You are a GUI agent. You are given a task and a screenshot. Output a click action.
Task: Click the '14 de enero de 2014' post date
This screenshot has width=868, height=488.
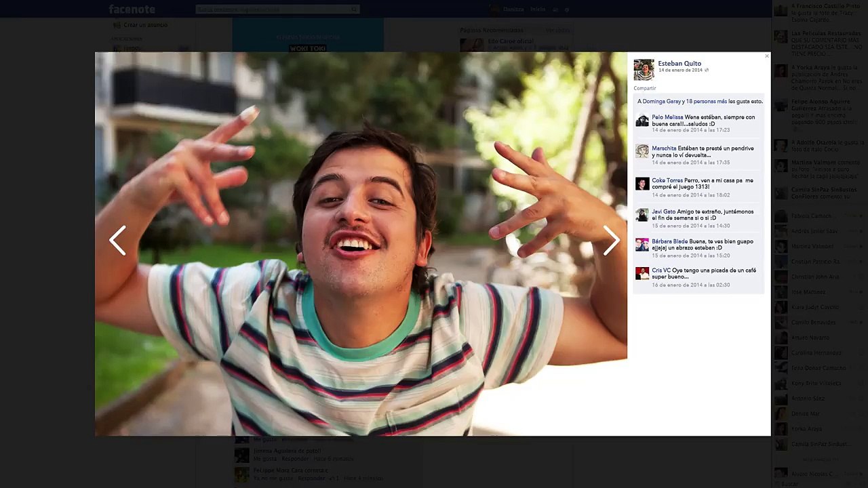(680, 70)
